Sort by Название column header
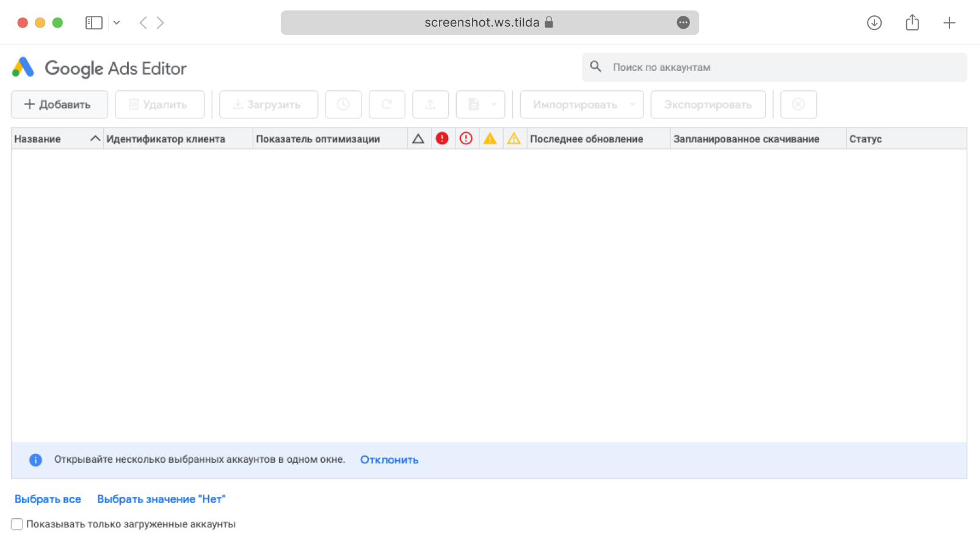 [x=38, y=139]
